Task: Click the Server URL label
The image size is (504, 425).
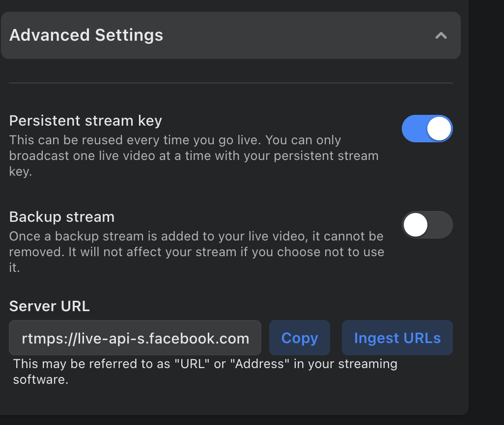Action: (50, 306)
